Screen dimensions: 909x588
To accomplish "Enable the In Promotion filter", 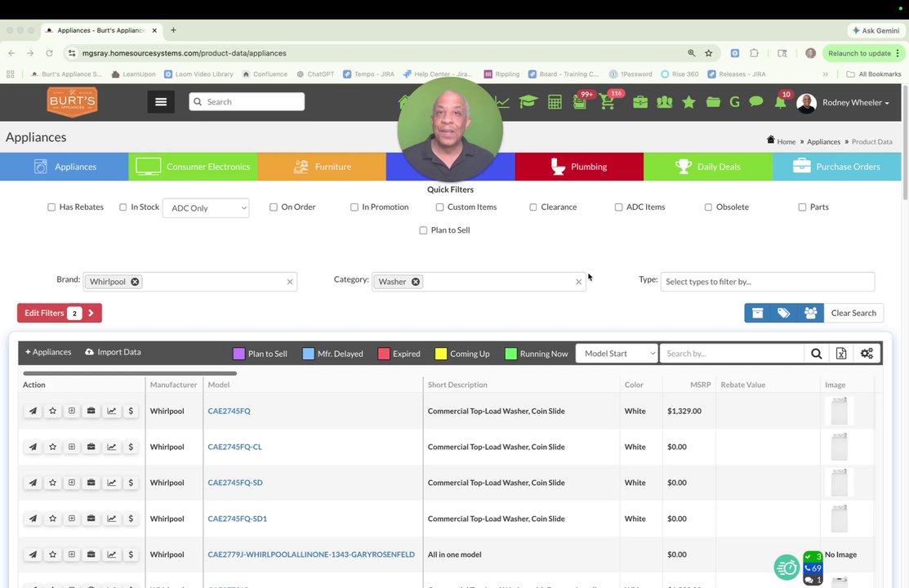I will click(x=354, y=207).
